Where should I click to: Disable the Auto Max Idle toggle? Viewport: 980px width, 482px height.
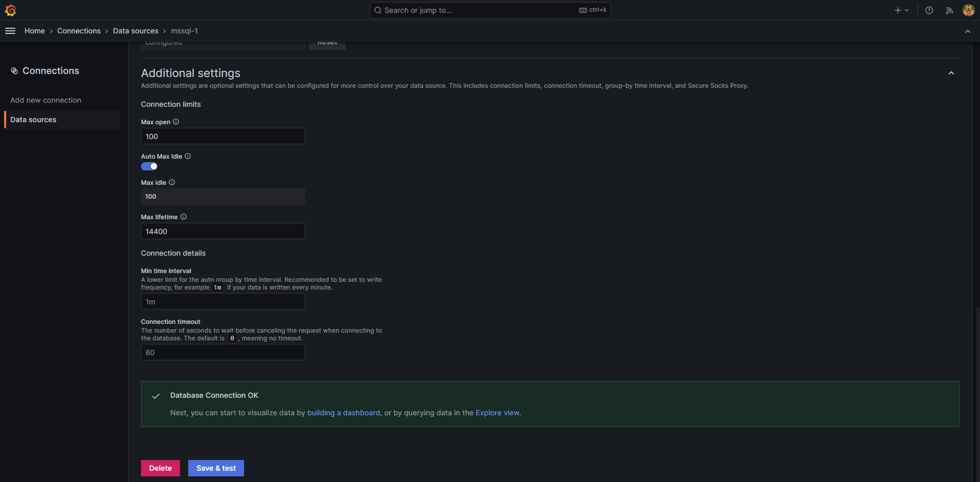click(x=149, y=166)
